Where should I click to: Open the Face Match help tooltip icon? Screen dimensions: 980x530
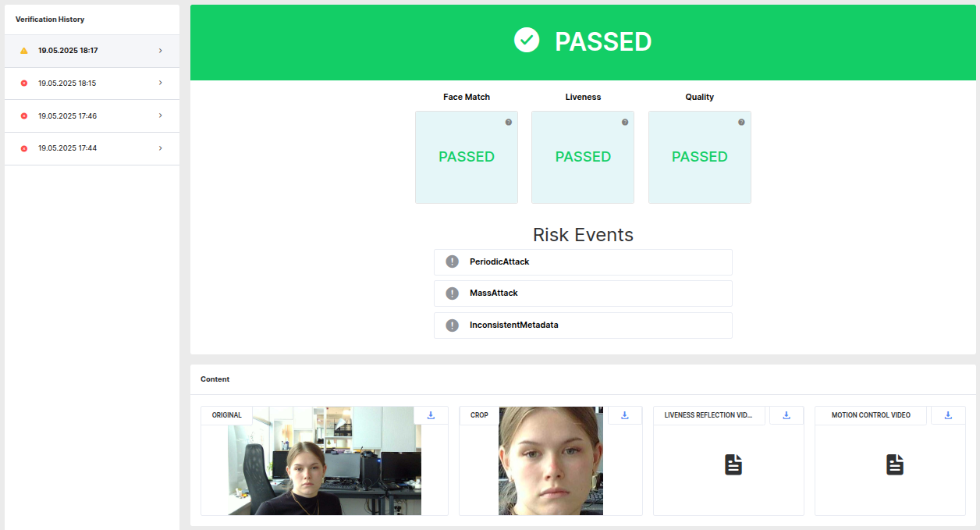(x=509, y=122)
